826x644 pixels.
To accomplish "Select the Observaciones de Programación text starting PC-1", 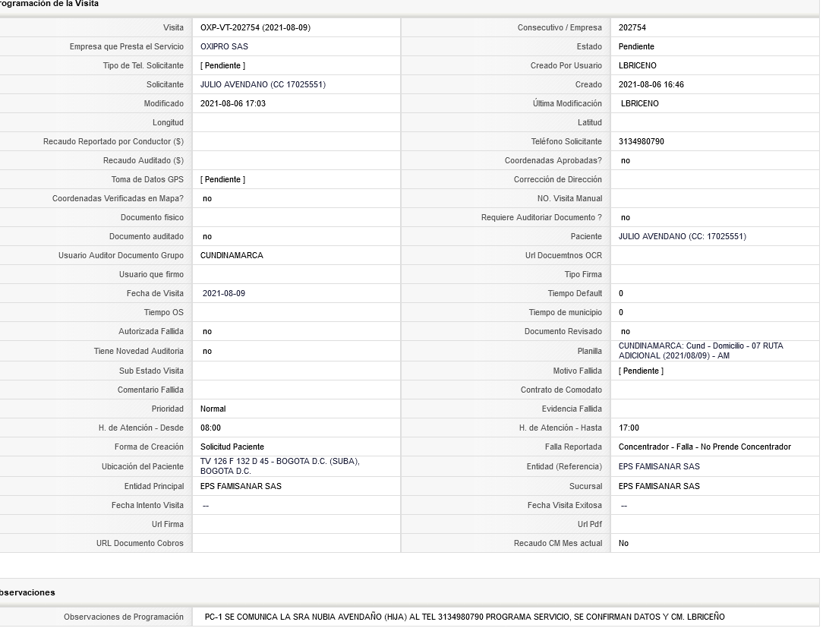I will tap(465, 617).
